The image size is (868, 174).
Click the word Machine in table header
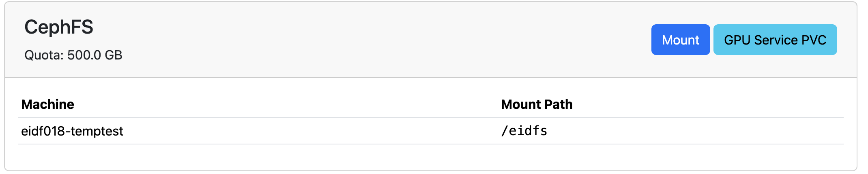[48, 104]
